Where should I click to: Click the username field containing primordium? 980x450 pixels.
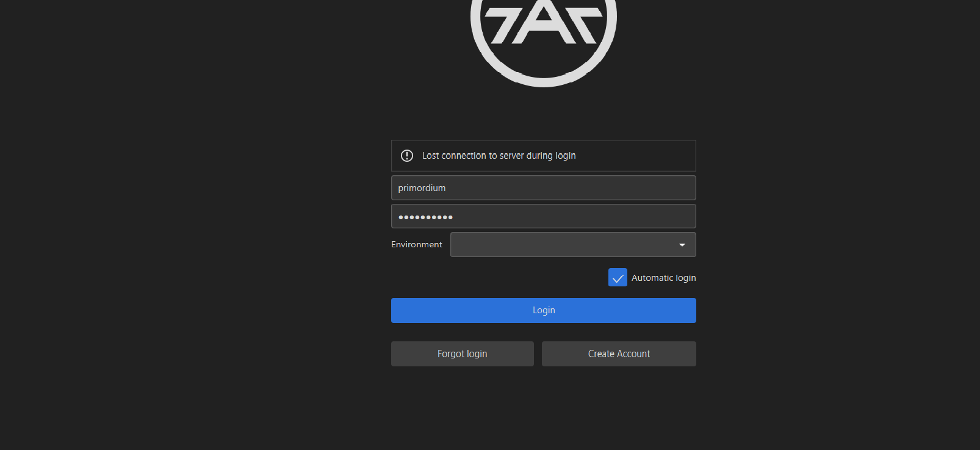tap(543, 188)
